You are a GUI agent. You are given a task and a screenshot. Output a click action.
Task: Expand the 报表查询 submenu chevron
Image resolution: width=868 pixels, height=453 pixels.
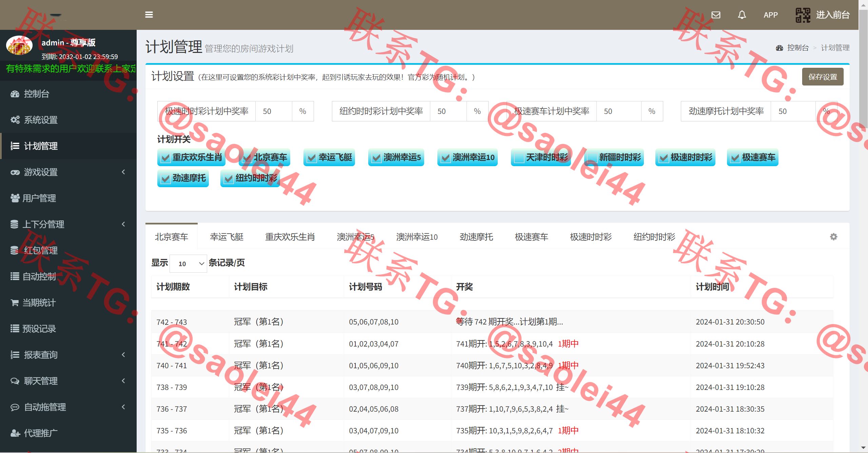tap(123, 355)
